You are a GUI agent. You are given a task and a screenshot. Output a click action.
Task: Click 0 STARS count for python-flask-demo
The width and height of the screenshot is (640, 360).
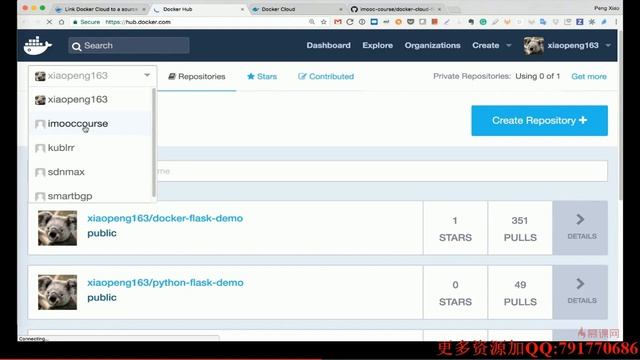click(x=455, y=293)
